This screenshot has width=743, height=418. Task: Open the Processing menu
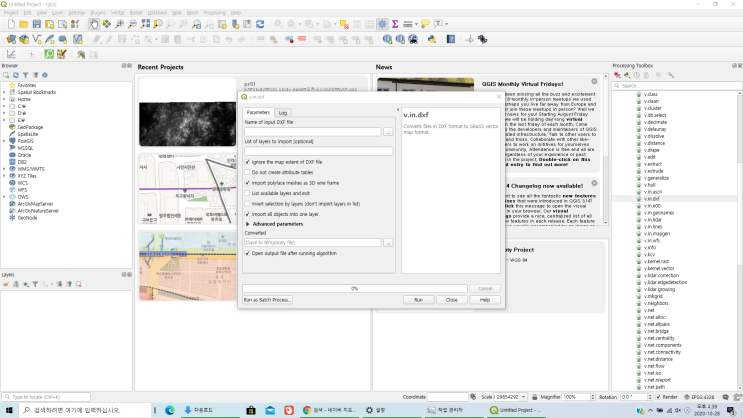tap(215, 13)
